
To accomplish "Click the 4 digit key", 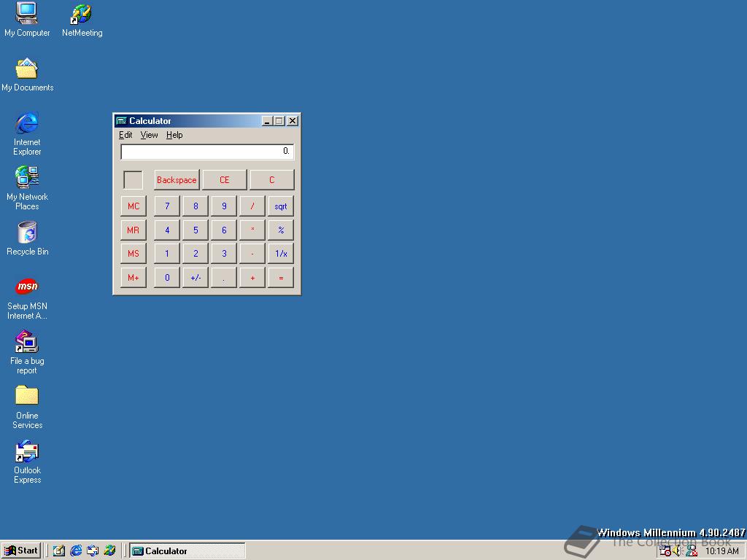I will (167, 230).
